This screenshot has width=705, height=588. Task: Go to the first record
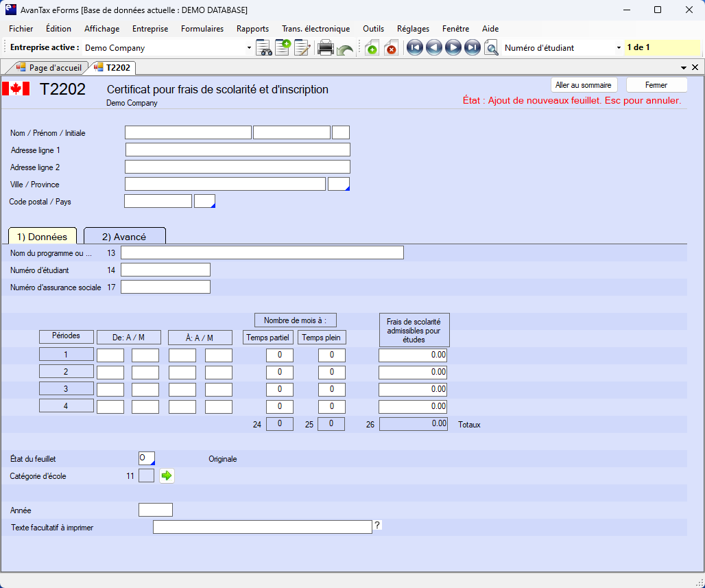(x=414, y=48)
